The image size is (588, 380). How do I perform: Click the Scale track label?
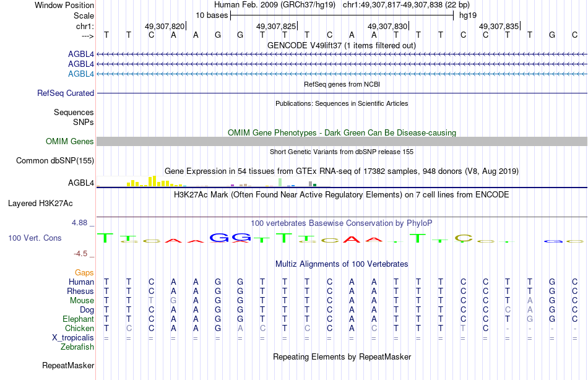(x=84, y=15)
